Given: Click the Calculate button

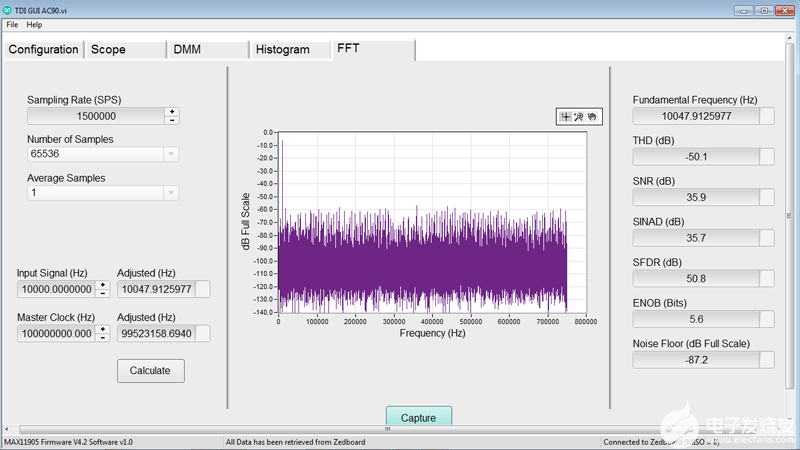Looking at the screenshot, I should pyautogui.click(x=151, y=371).
